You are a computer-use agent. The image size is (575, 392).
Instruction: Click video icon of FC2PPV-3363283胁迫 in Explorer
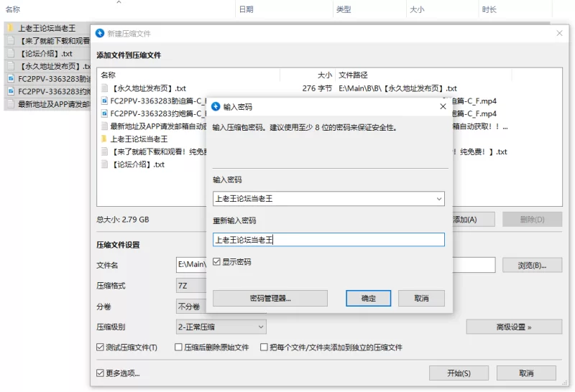pos(11,79)
